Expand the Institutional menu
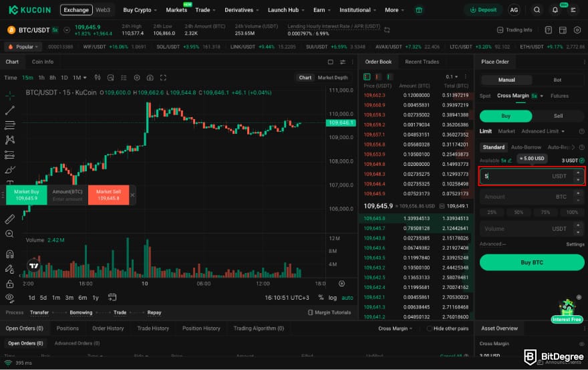The height and width of the screenshot is (370, 588). click(x=357, y=10)
